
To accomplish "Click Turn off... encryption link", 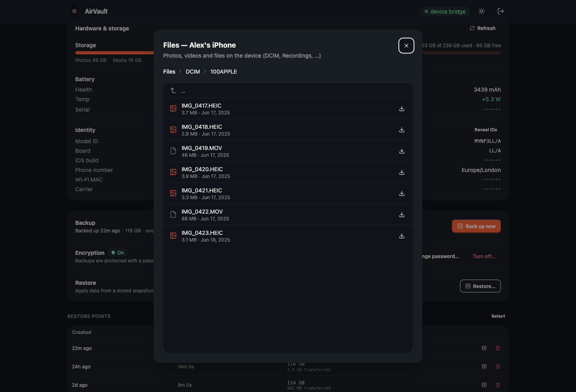I will tap(484, 256).
